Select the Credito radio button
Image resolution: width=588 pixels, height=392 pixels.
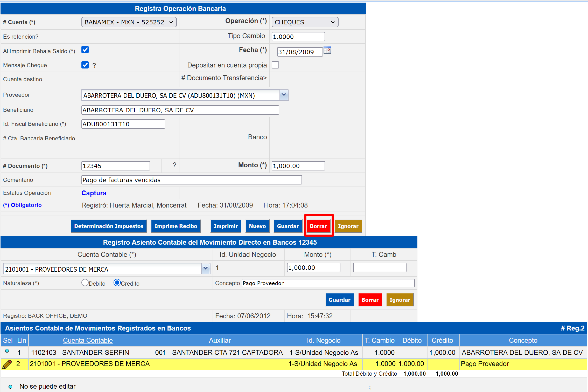click(117, 283)
